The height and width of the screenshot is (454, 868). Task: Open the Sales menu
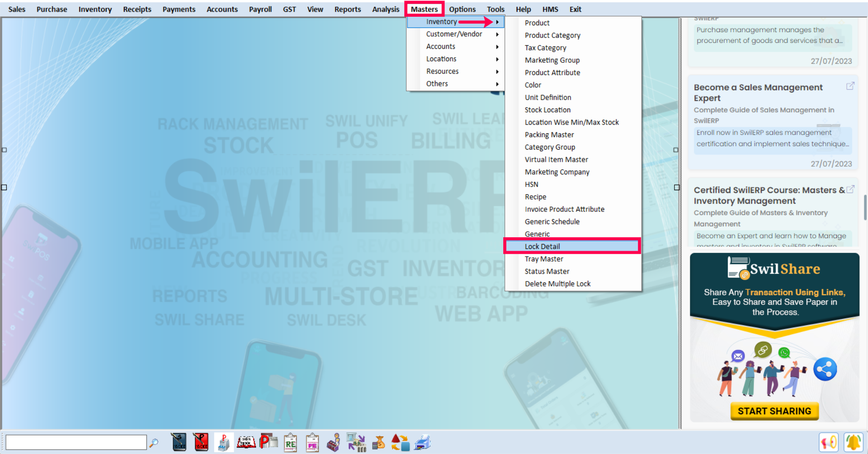[17, 9]
